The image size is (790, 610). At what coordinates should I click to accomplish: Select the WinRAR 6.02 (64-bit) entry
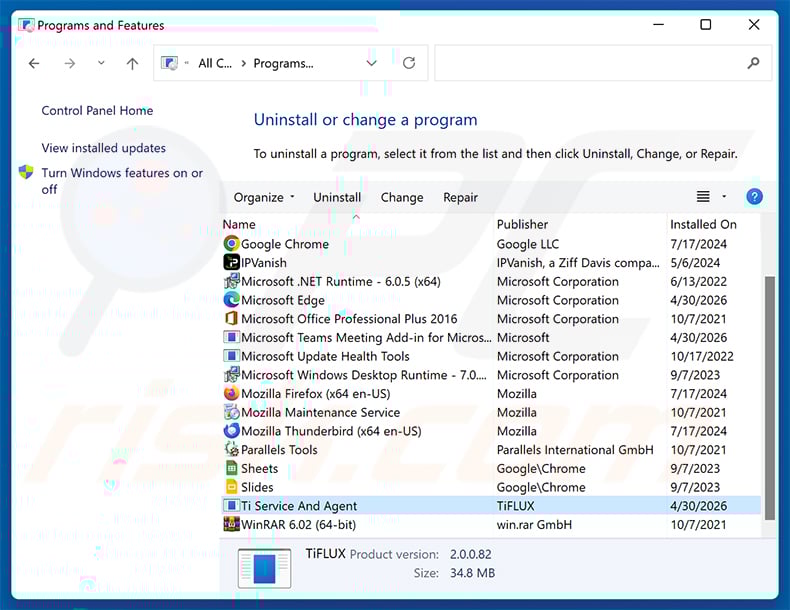coord(298,525)
